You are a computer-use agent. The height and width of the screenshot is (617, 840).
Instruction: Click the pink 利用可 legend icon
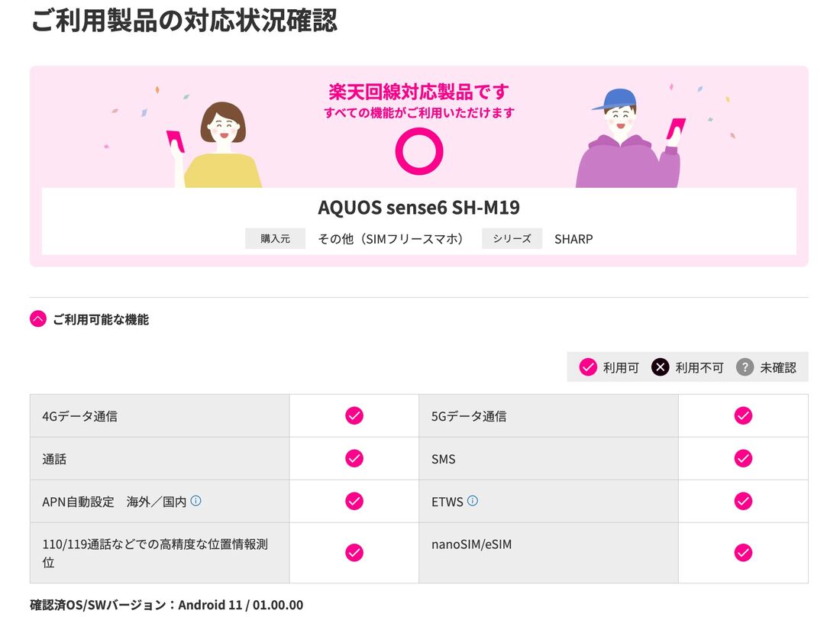[588, 367]
